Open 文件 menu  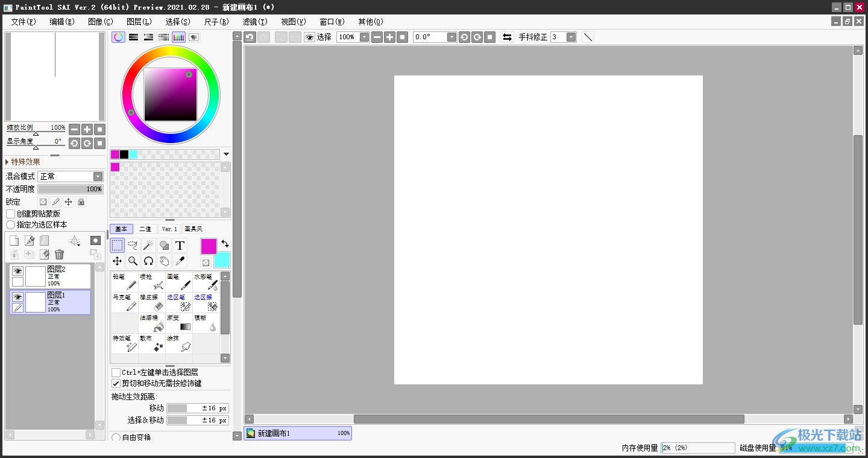24,22
